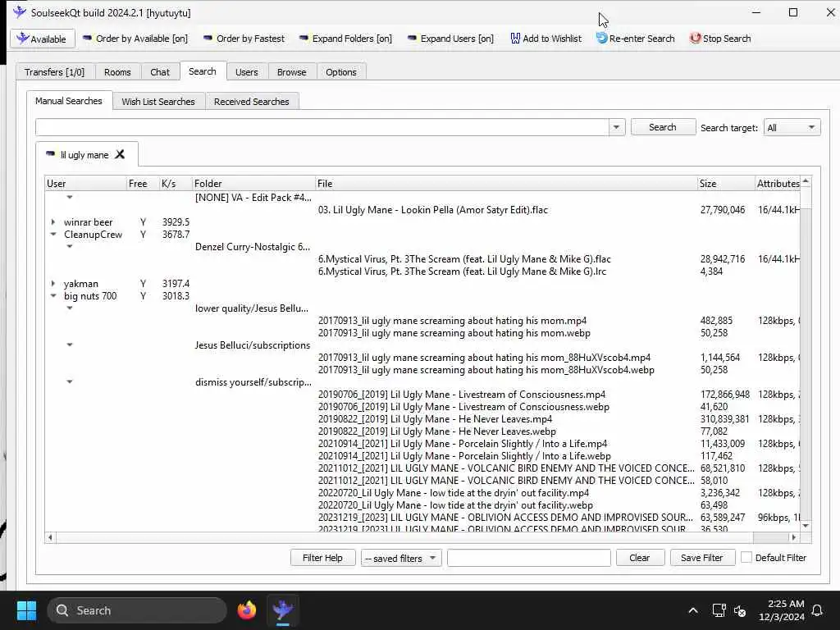
Task: Select hating his mom_88HuXVscob4.mp4 file
Action: tap(484, 358)
